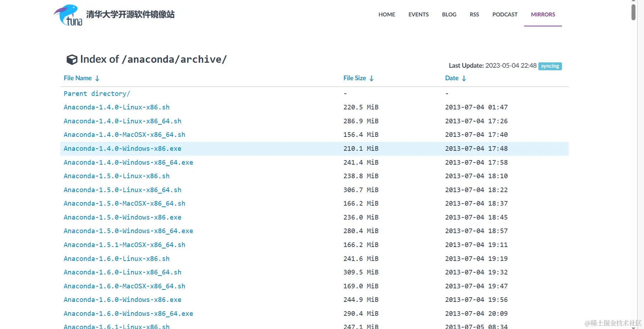
Task: Click the site title 清华大学开源软件镜像站
Action: click(131, 15)
